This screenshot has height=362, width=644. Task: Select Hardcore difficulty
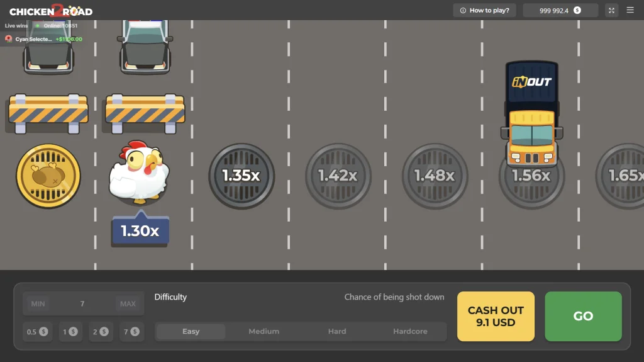[410, 332]
